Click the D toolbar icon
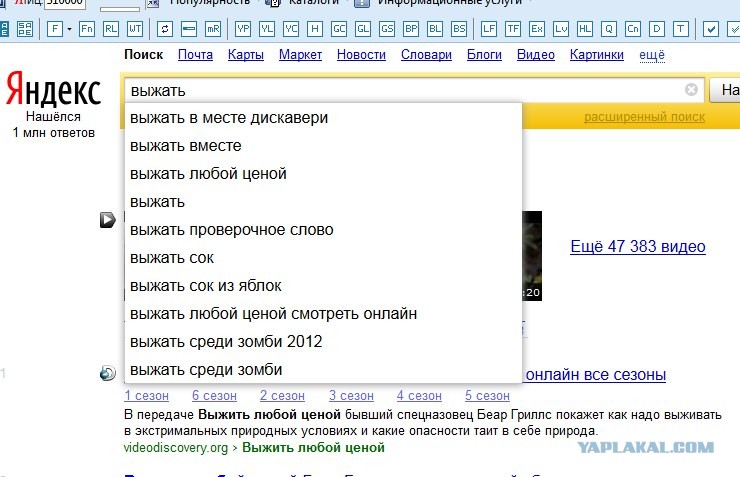This screenshot has height=477, width=740. tap(656, 29)
